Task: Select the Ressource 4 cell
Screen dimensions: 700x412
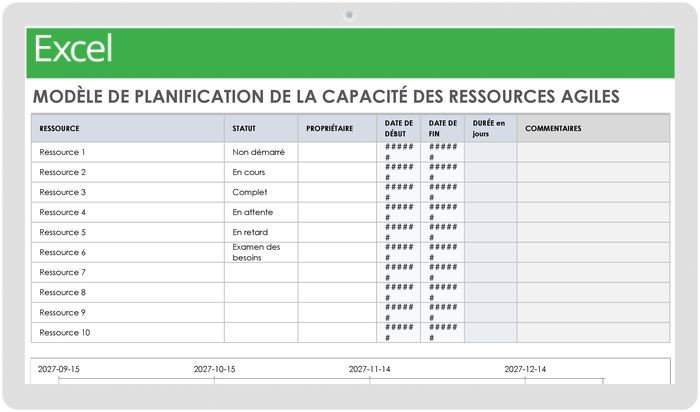Action: pos(128,212)
